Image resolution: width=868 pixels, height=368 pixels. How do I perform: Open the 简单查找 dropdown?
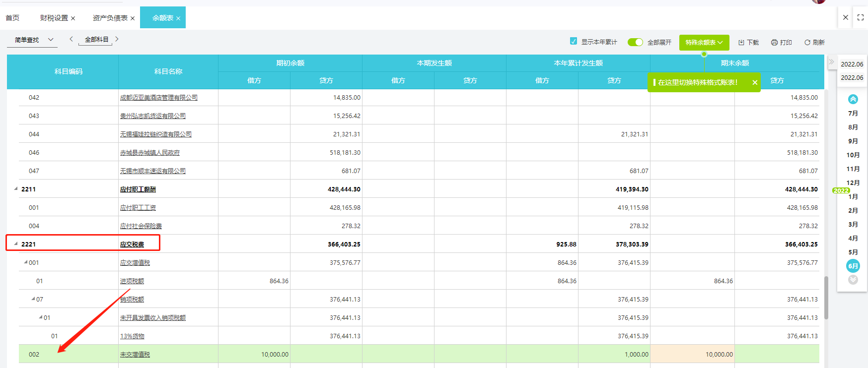[x=33, y=40]
